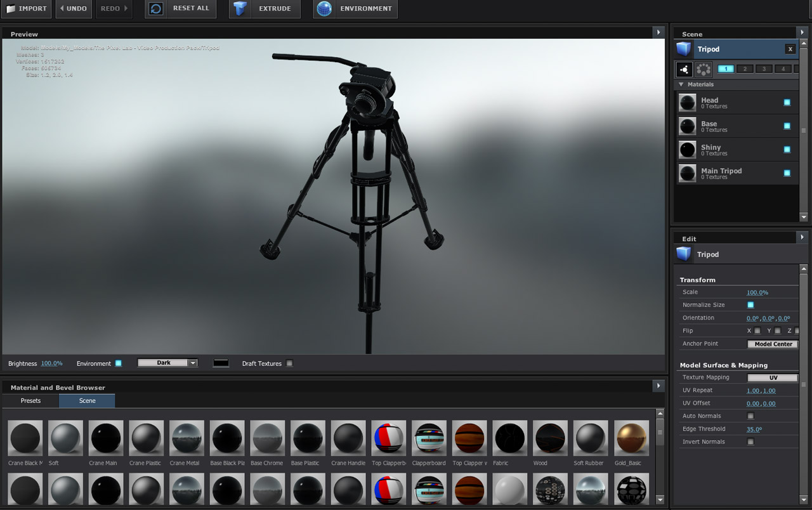This screenshot has height=510, width=812.
Task: Click the Brightness 100.0% value
Action: (x=52, y=363)
